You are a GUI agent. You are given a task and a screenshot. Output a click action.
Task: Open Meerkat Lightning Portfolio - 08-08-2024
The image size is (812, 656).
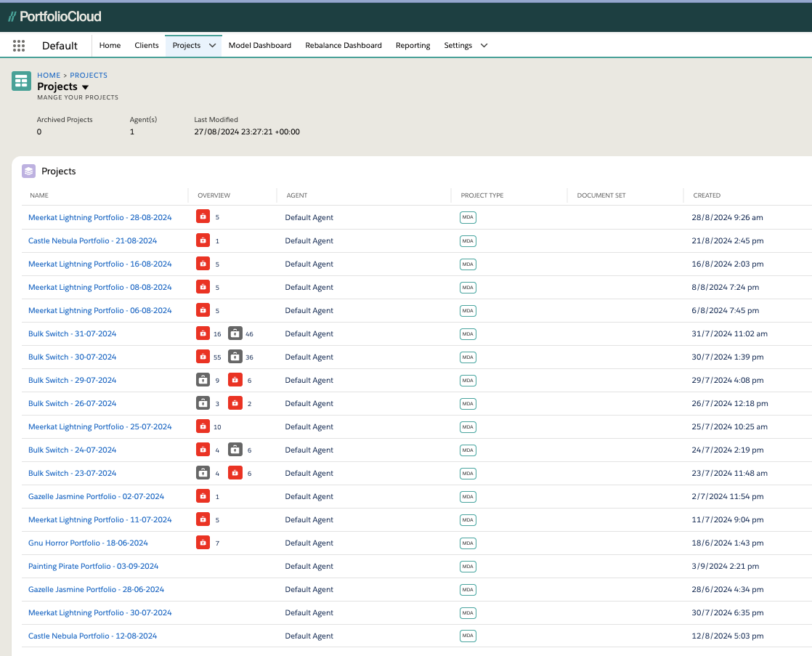[100, 286]
